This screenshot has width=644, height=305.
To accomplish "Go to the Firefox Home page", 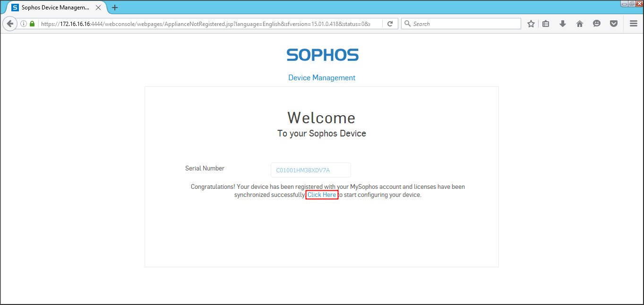I will [x=580, y=24].
